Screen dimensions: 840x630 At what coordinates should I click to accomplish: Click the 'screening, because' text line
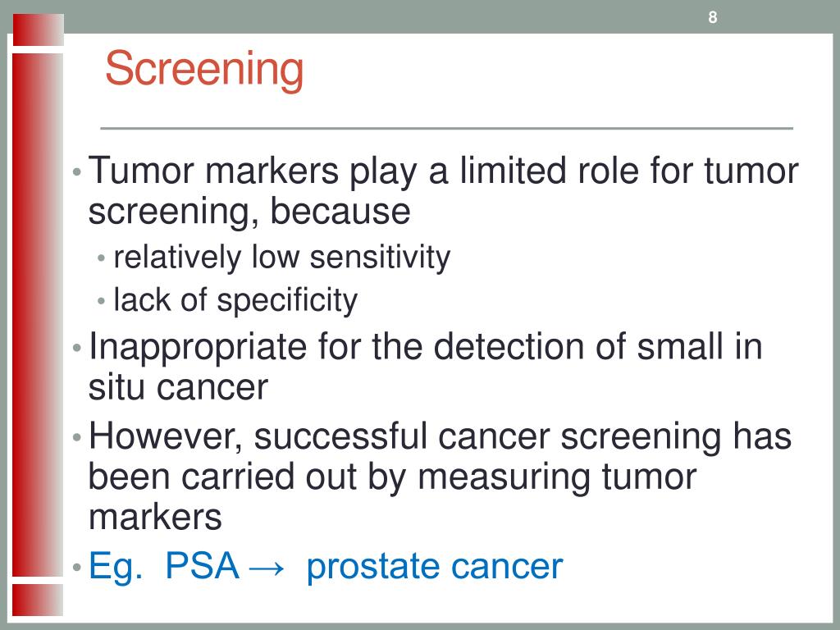tap(249, 212)
